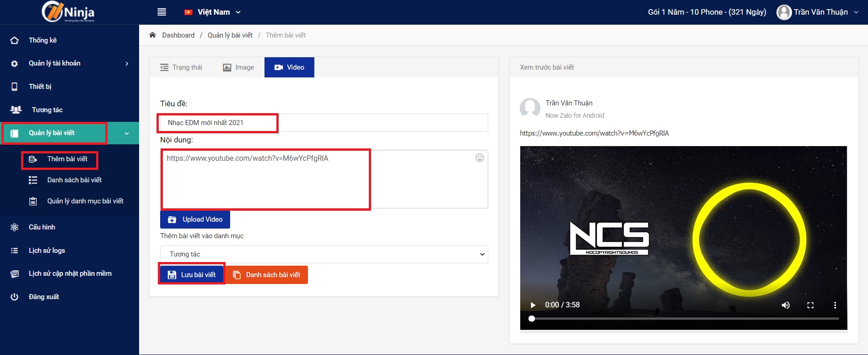Go to Quản lý bài viết breadcrumb
Image resolution: width=868 pixels, height=355 pixels.
coord(230,35)
